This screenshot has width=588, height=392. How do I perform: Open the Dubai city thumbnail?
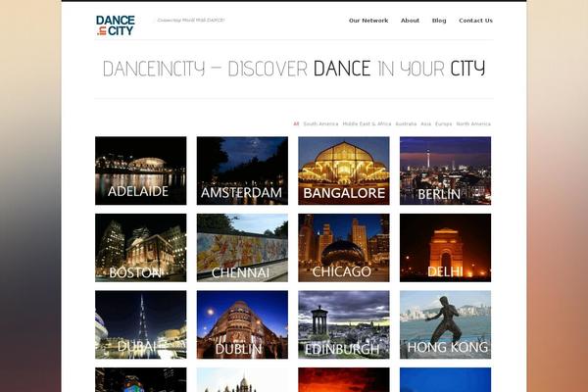(x=140, y=324)
